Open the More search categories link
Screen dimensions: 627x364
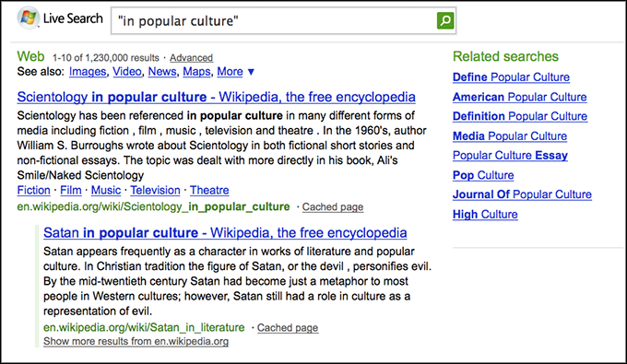[x=230, y=72]
